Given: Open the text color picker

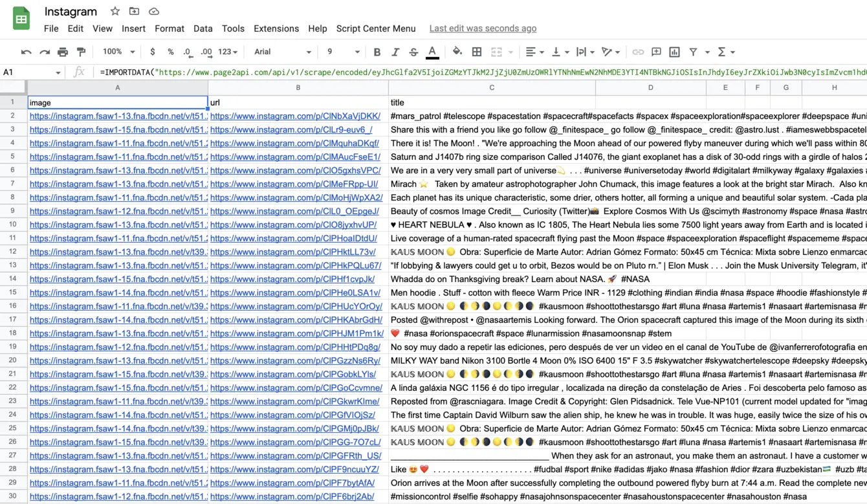Looking at the screenshot, I should tap(433, 52).
